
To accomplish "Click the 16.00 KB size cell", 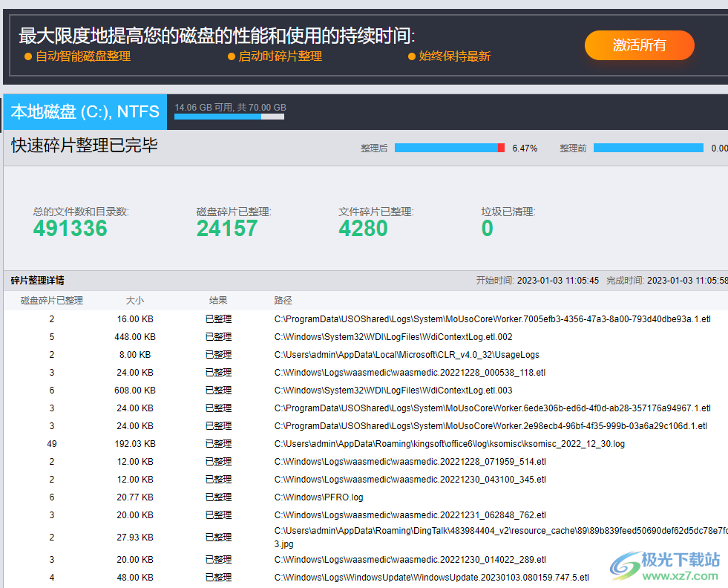I will [135, 319].
